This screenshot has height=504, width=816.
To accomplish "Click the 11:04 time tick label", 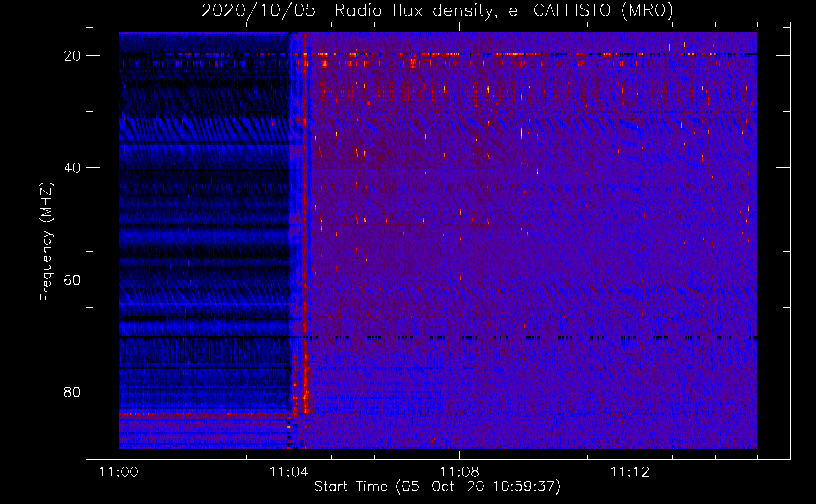I will click(x=289, y=472).
